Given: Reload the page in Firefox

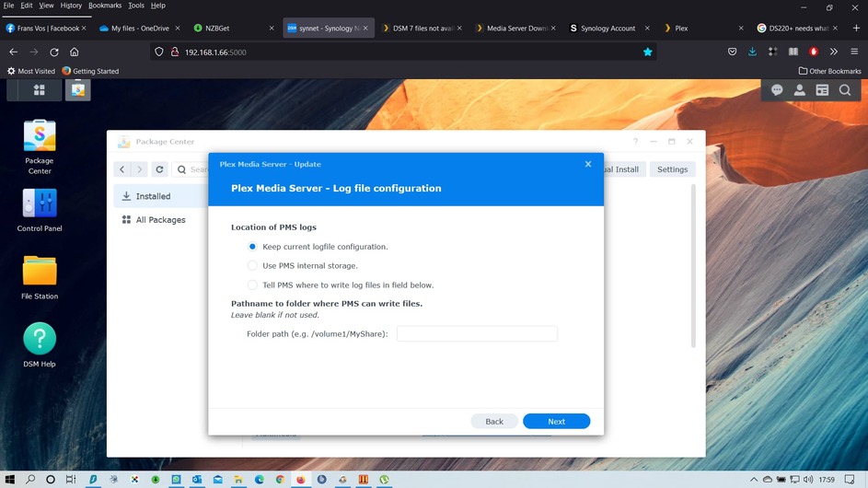Looking at the screenshot, I should click(x=53, y=52).
